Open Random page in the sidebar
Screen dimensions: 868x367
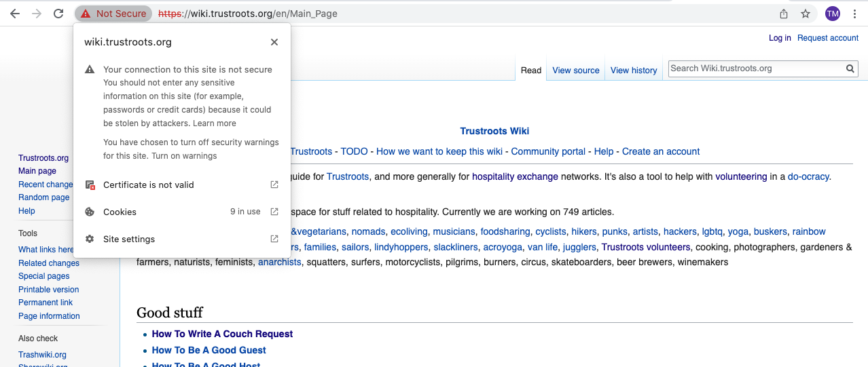(44, 197)
